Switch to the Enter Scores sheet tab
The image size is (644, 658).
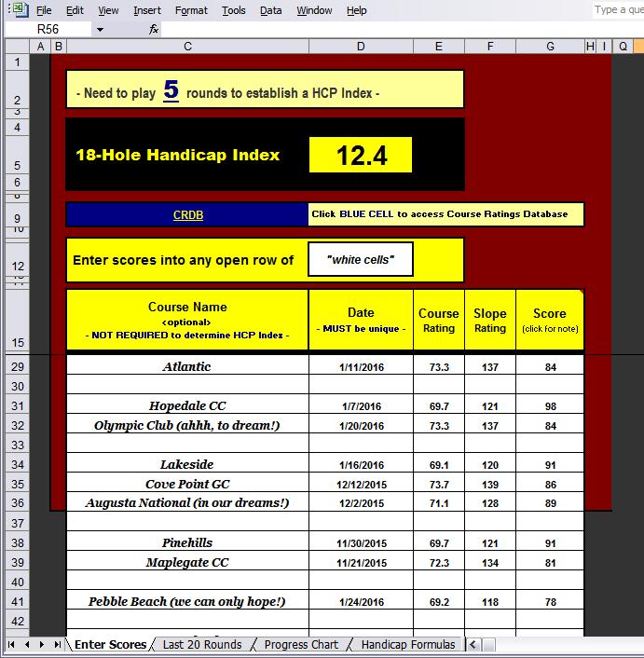[x=110, y=644]
